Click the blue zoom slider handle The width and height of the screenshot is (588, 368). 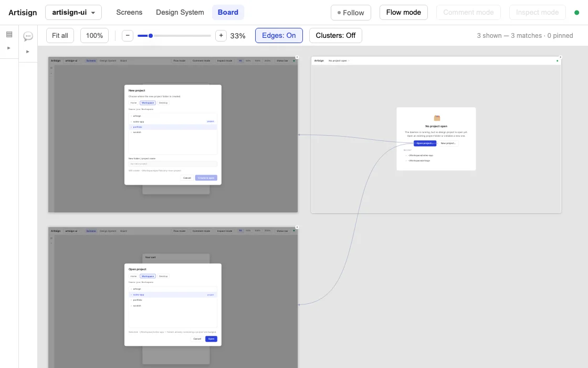pyautogui.click(x=151, y=36)
